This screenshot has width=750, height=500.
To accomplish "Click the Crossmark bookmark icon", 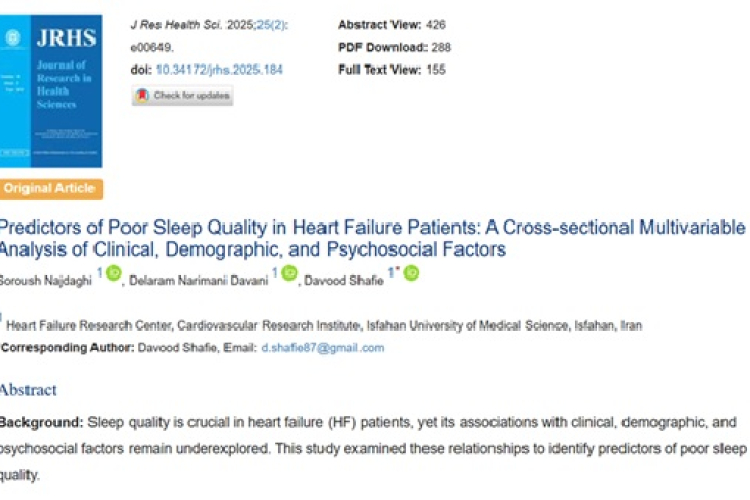I will click(142, 96).
